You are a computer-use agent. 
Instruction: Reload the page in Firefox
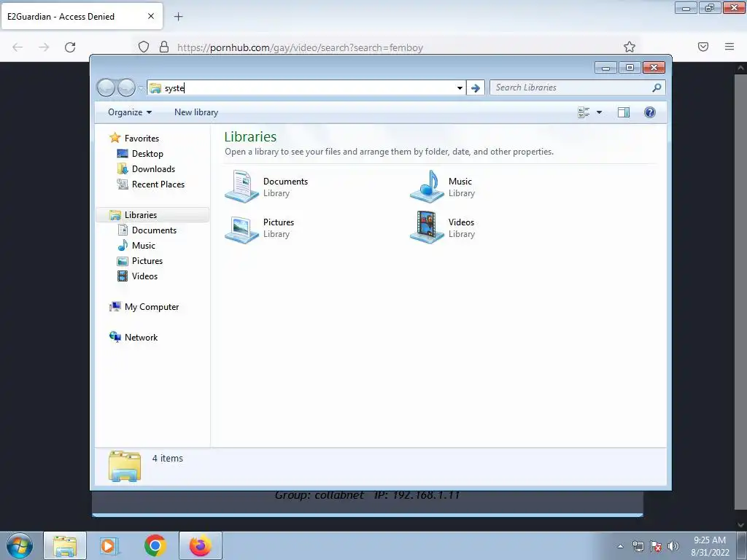(x=70, y=47)
